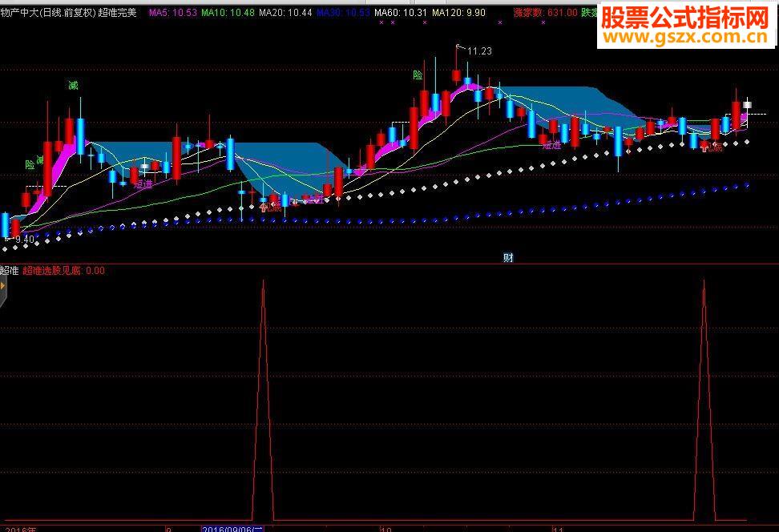Click the red candlestick under 11.23 high

tap(457, 75)
